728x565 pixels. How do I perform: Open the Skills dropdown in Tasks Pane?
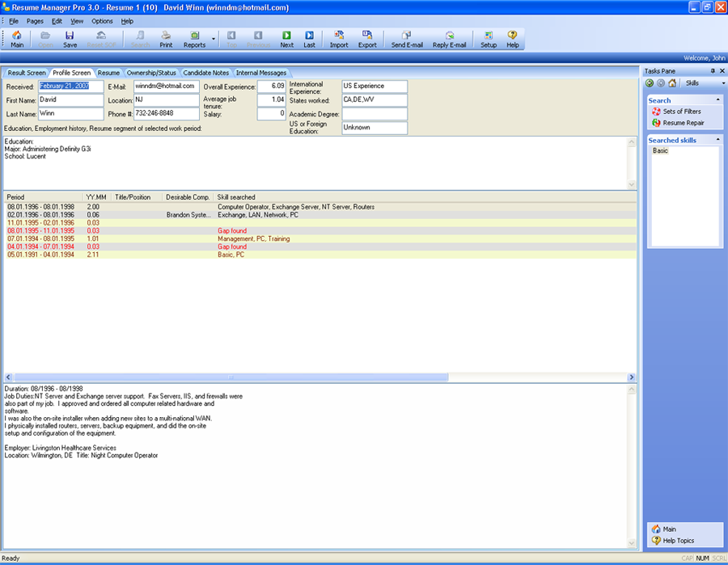[x=723, y=83]
